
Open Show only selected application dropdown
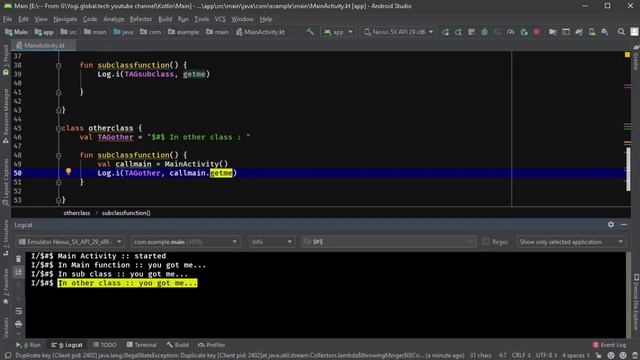click(571, 242)
